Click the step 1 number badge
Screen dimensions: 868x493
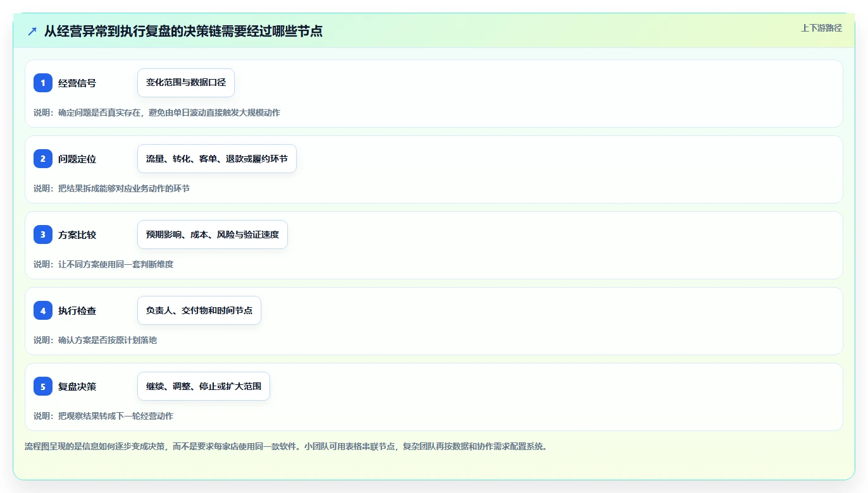coord(43,83)
